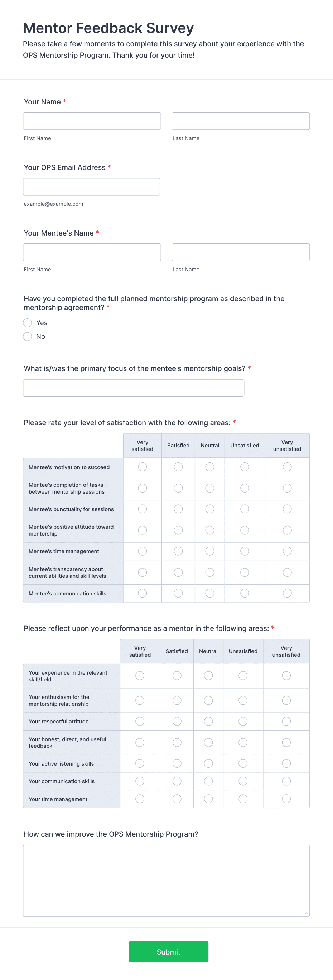The image size is (333, 980).
Task: Click the OPS Email Address input box
Action: (x=91, y=186)
